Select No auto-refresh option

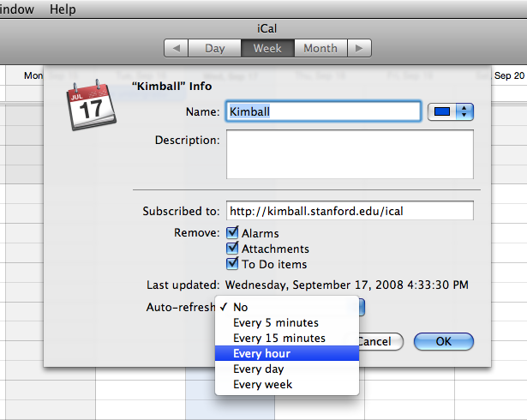tap(287, 307)
